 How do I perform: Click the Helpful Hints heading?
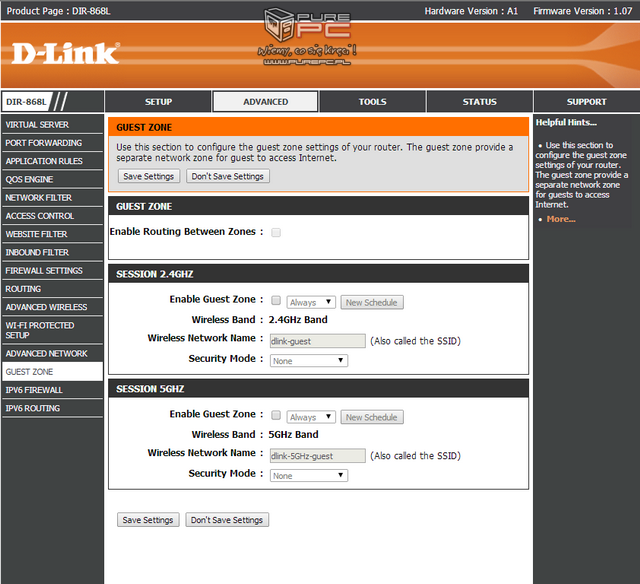point(566,122)
